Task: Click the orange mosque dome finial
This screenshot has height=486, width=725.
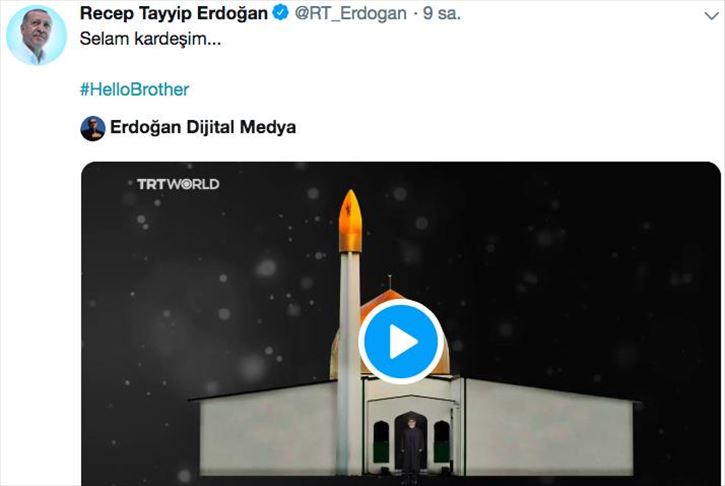Action: point(389,282)
